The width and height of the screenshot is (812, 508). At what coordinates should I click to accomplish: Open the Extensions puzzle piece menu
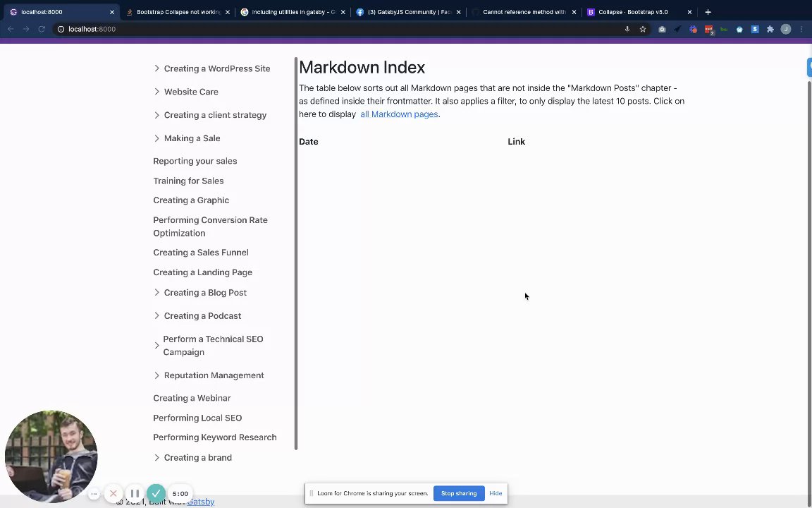point(770,29)
